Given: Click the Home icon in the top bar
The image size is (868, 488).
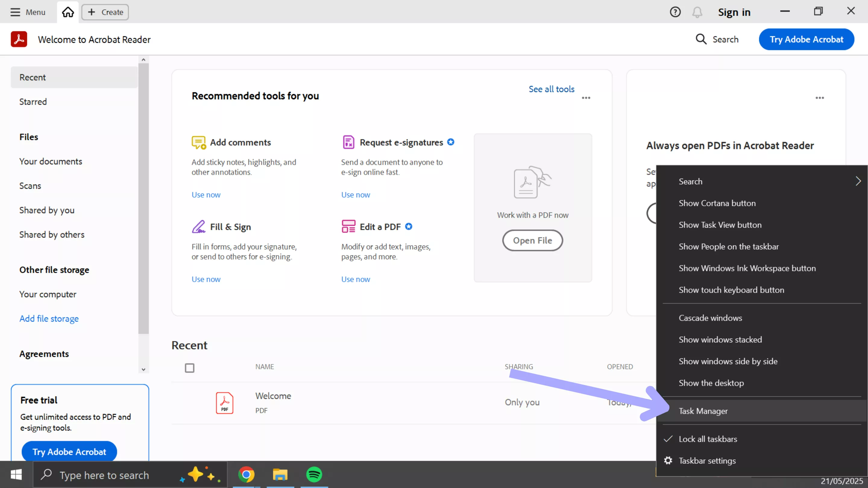Looking at the screenshot, I should tap(68, 12).
